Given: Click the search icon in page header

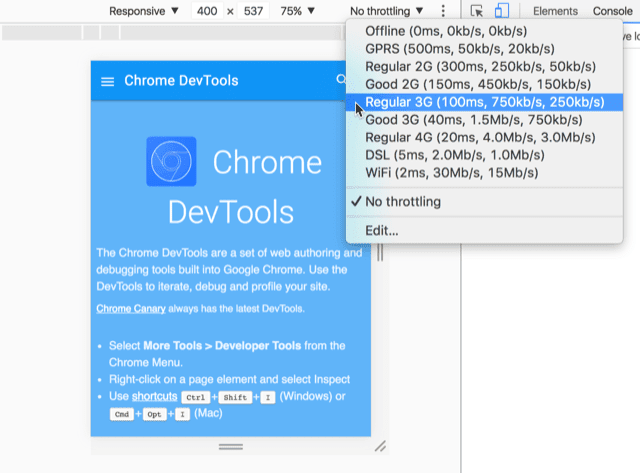Looking at the screenshot, I should click(x=342, y=80).
